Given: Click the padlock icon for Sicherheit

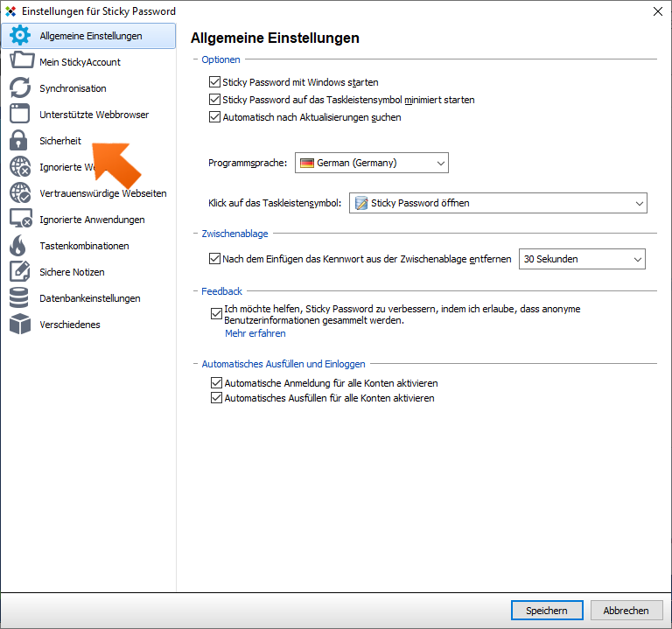Looking at the screenshot, I should pyautogui.click(x=18, y=140).
